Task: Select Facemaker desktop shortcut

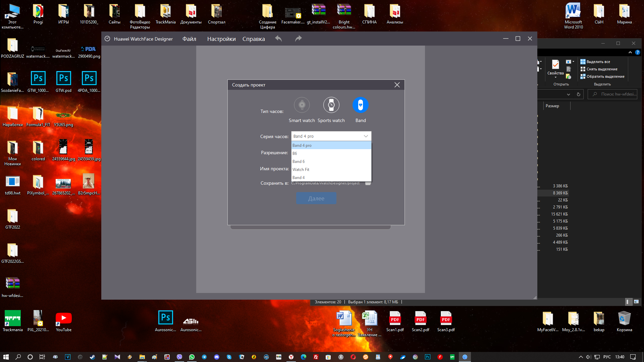Action: pos(293,14)
